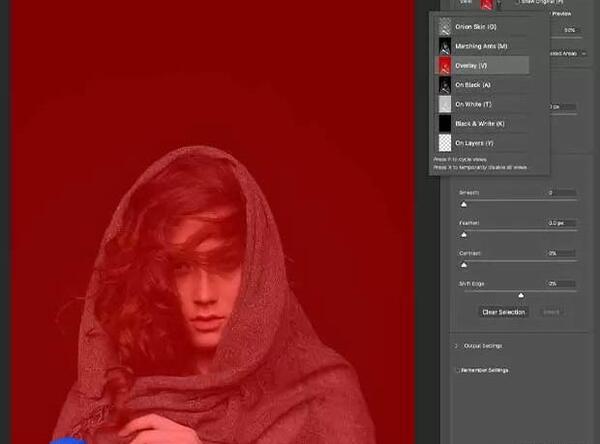Select the Marching Ants (M) view mode

coord(482,46)
